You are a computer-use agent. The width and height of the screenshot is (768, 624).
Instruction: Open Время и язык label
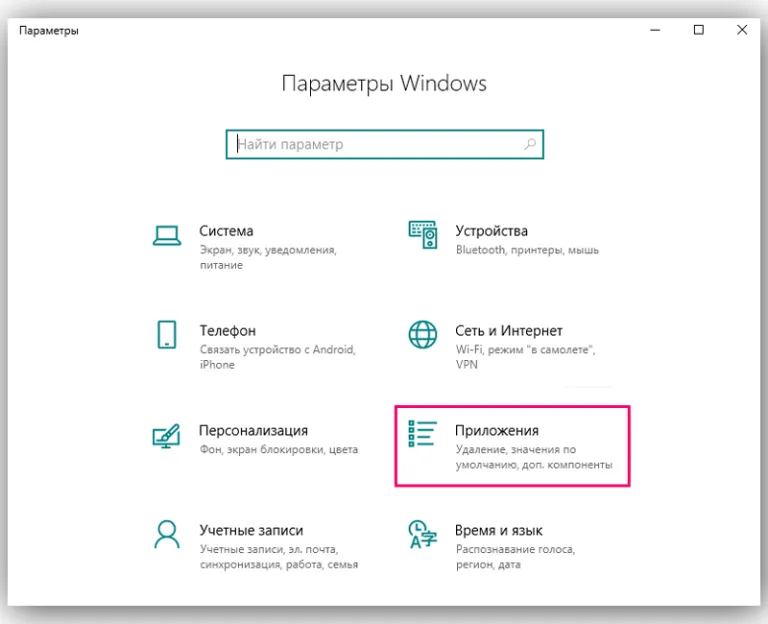click(499, 530)
